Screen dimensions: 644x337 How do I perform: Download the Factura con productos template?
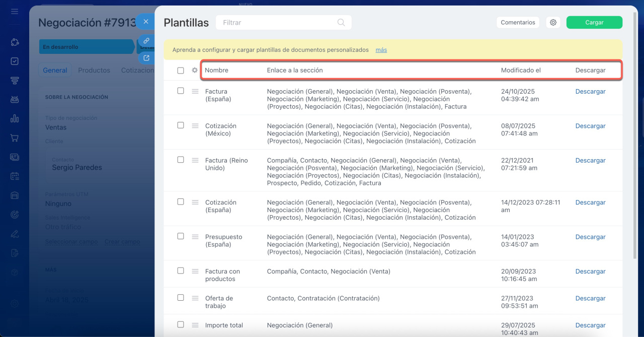[590, 272]
